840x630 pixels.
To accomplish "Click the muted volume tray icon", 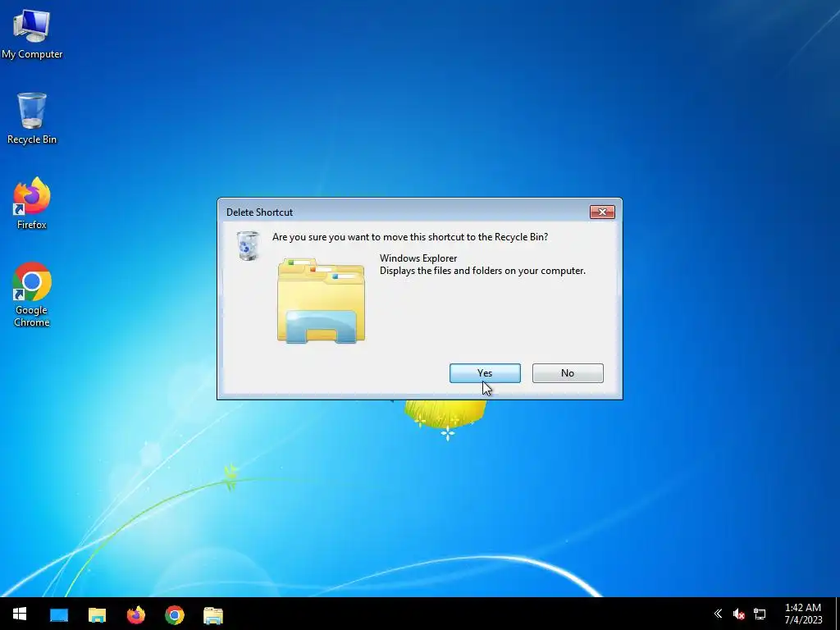I will (739, 614).
